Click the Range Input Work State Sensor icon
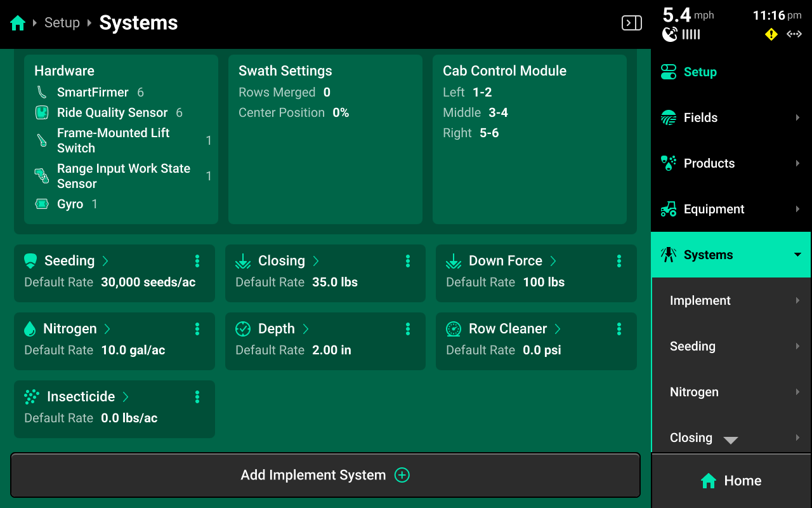Viewport: 812px width, 508px height. (42, 176)
